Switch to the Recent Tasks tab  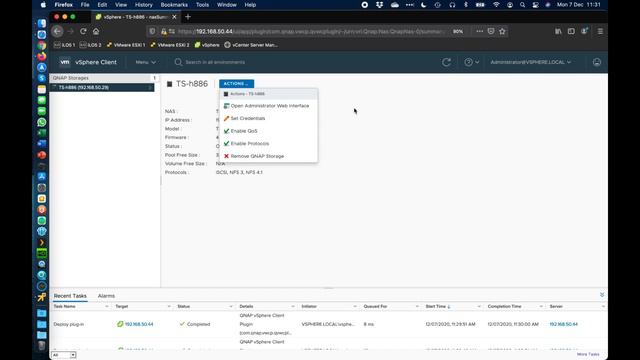pyautogui.click(x=70, y=296)
